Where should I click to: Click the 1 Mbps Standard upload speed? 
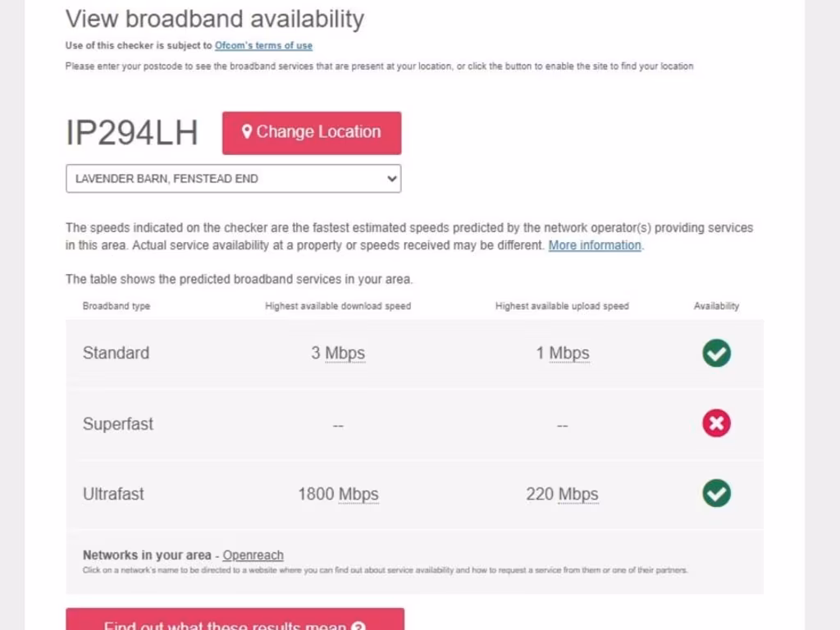point(563,354)
